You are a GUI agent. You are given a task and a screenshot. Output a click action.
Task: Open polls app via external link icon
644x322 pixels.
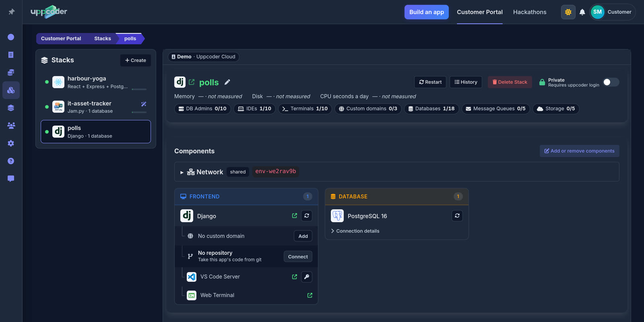coord(192,82)
